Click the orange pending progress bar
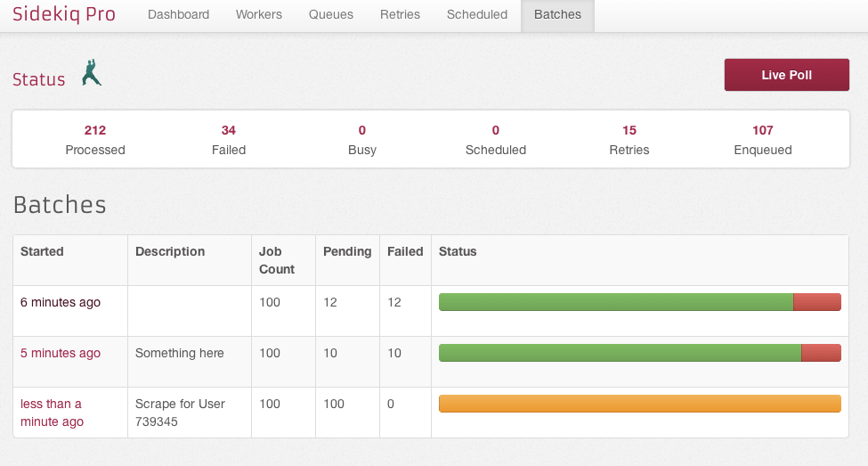The image size is (868, 466). click(639, 404)
